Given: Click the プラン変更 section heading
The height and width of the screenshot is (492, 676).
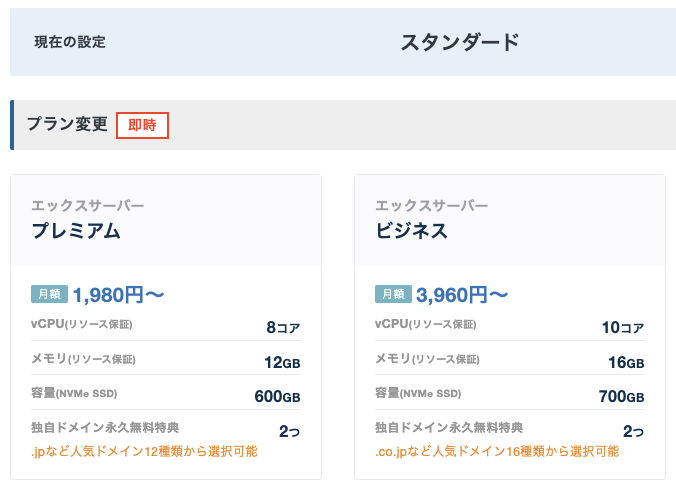Looking at the screenshot, I should pos(67,125).
